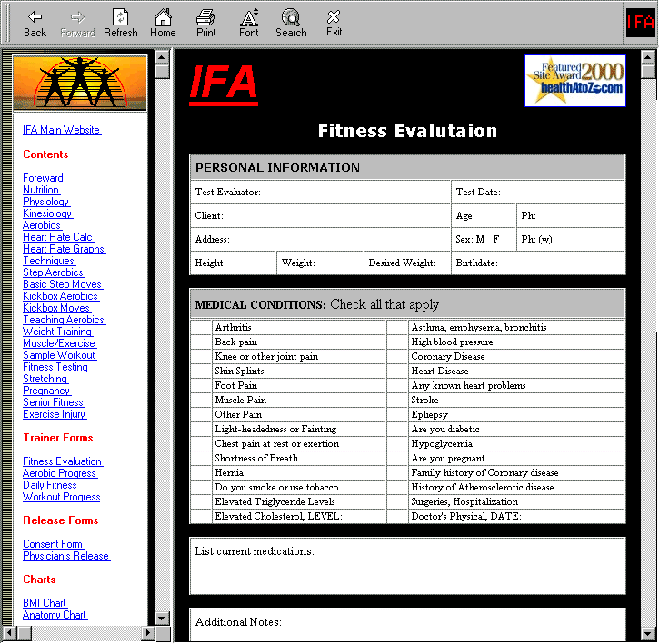Click the sidebar horizontal scroll thumb
The height and width of the screenshot is (644, 659).
(25, 633)
